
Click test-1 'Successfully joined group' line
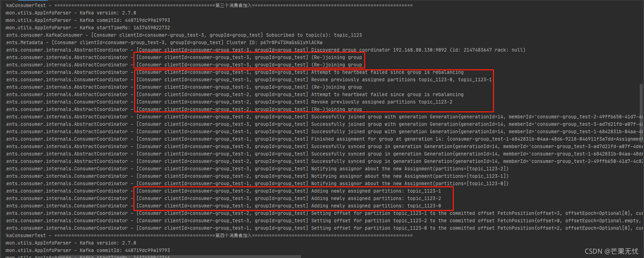point(324,131)
